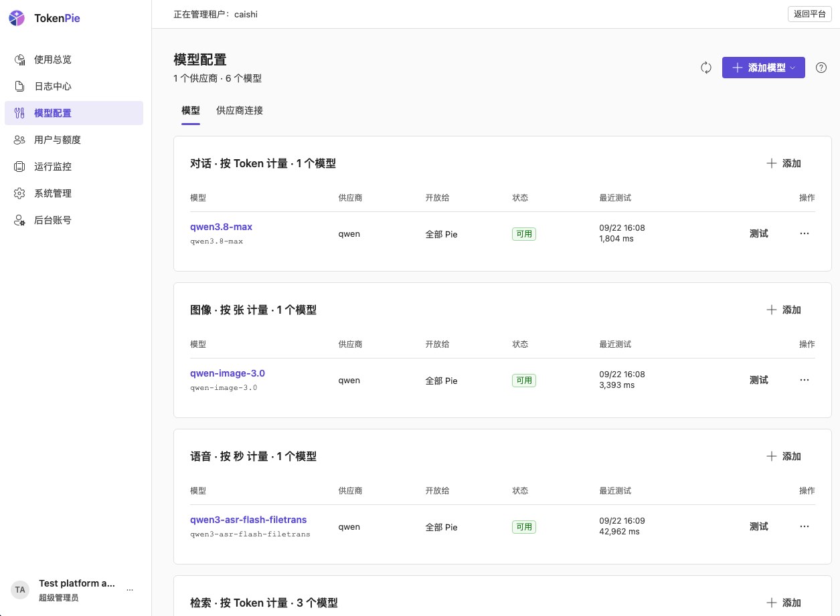The width and height of the screenshot is (840, 616).
Task: Click 全部 Pie in the qwen3.8-max row
Action: (x=442, y=234)
